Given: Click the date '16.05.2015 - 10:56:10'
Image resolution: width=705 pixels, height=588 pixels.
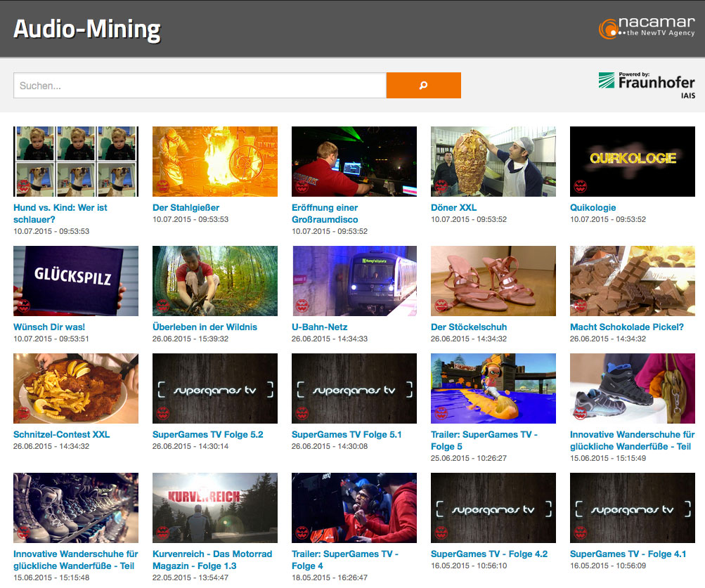Looking at the screenshot, I should [x=469, y=566].
